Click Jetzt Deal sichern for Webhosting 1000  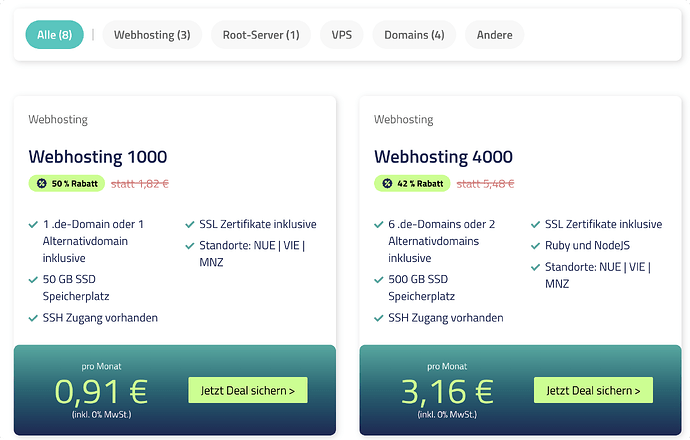click(x=248, y=390)
